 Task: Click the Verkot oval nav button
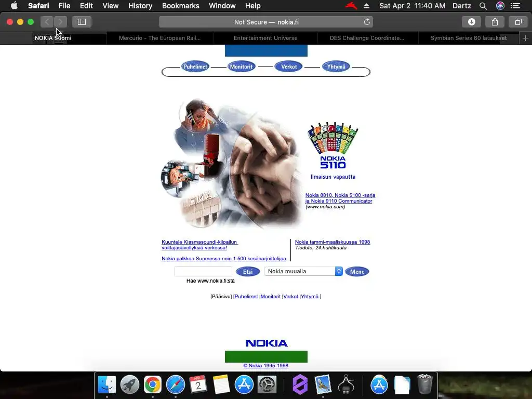click(289, 66)
